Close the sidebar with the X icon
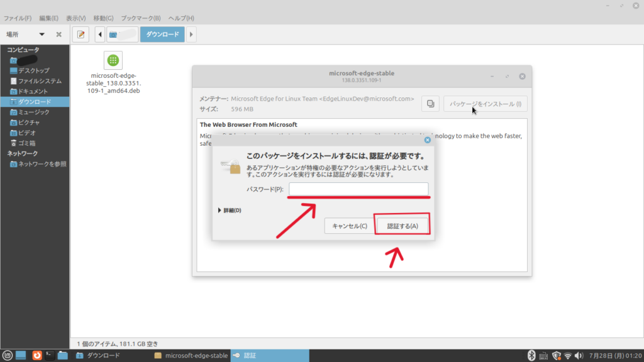644x362 pixels. [58, 35]
